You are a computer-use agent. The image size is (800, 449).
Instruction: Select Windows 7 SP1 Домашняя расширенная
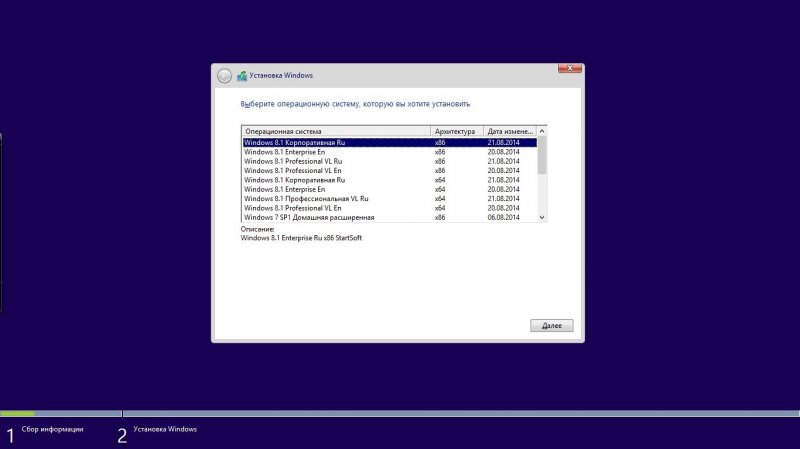point(390,217)
